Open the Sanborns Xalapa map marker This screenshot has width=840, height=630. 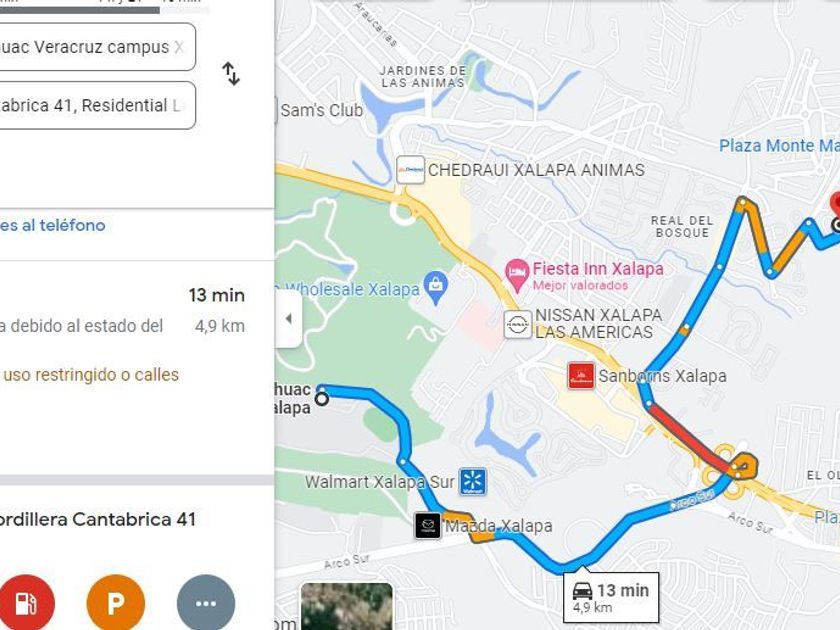click(581, 376)
